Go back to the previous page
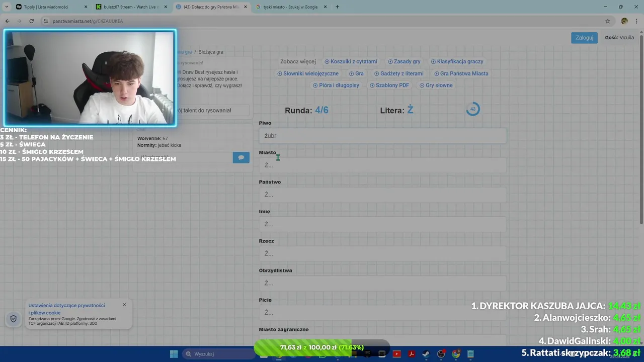Screen dimensions: 644x362 (7, 21)
